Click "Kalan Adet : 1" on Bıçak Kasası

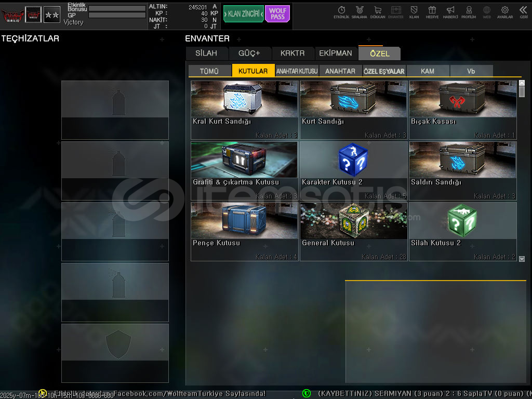click(x=495, y=136)
